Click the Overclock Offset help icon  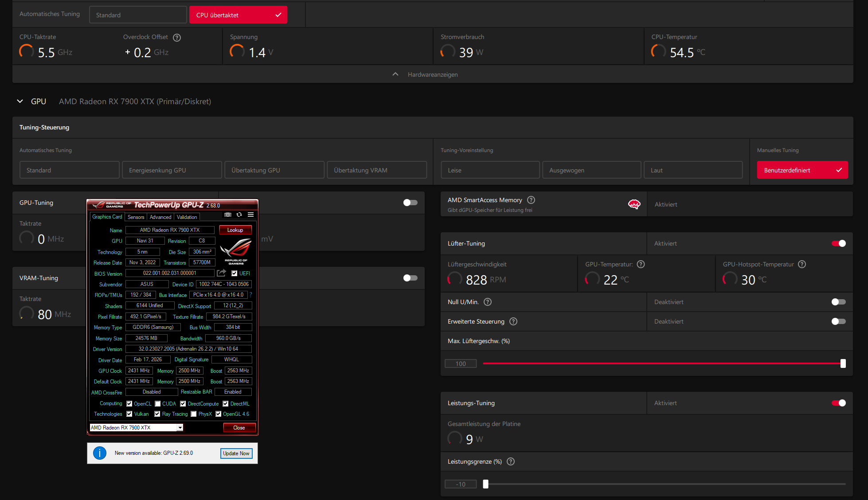pos(177,38)
